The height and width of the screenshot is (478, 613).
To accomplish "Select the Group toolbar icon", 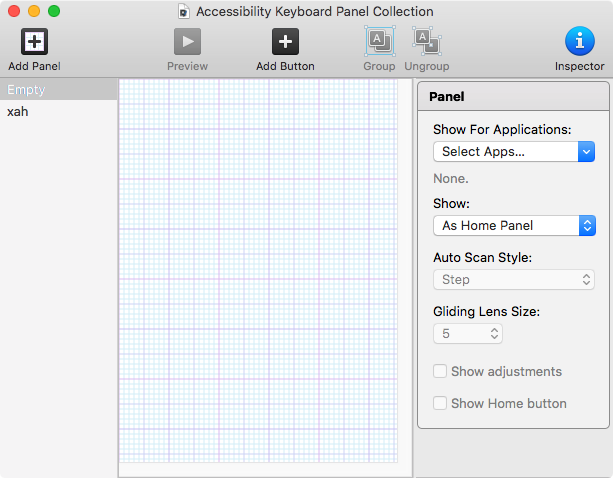I will [379, 41].
